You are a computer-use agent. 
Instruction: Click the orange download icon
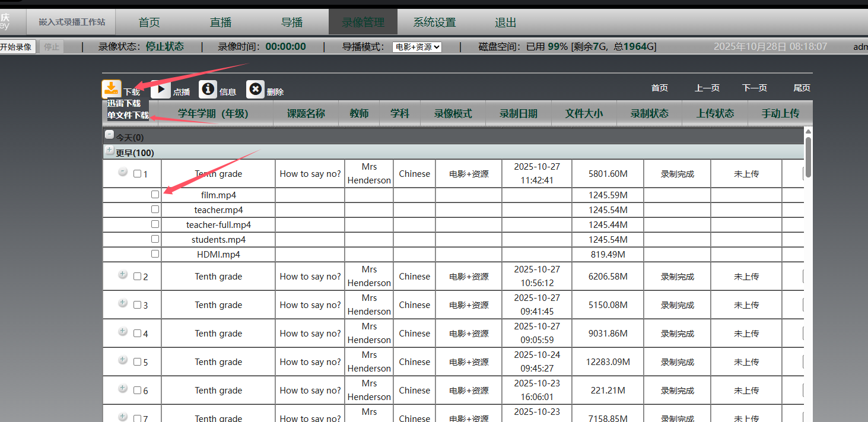[x=111, y=89]
